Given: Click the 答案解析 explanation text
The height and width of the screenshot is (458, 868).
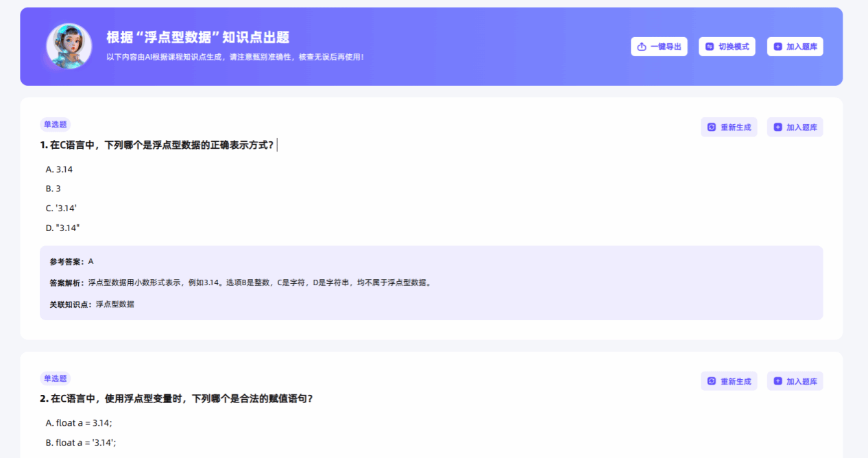Looking at the screenshot, I should pos(261,282).
